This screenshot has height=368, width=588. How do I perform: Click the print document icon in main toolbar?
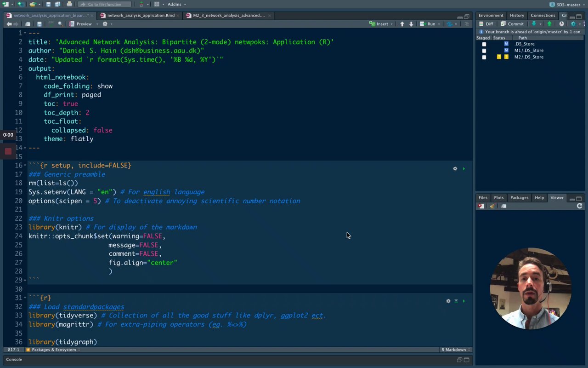pyautogui.click(x=69, y=4)
